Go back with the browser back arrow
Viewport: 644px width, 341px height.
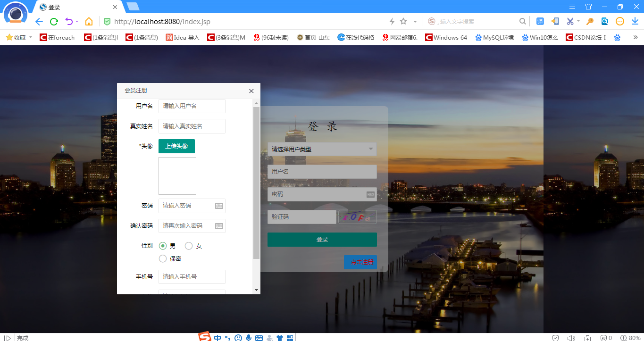point(39,22)
